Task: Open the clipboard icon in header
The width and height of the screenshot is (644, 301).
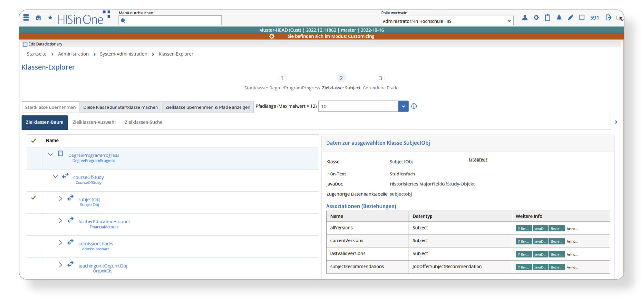Action: (x=547, y=18)
